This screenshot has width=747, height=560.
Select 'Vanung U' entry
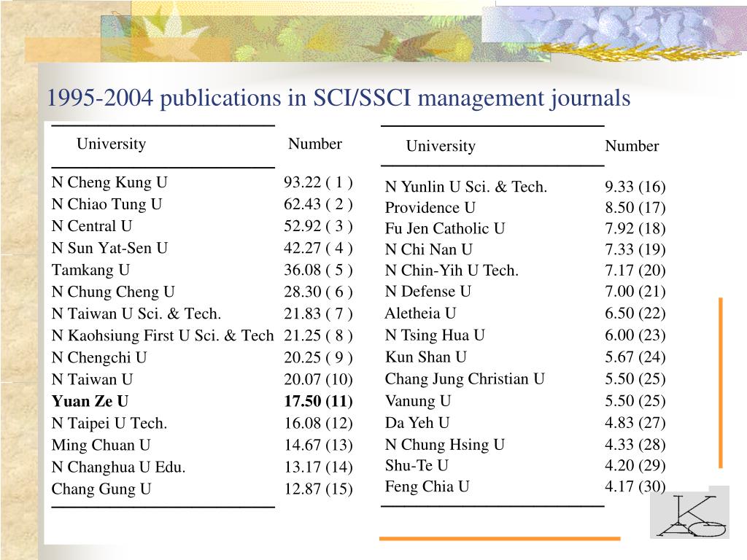418,401
